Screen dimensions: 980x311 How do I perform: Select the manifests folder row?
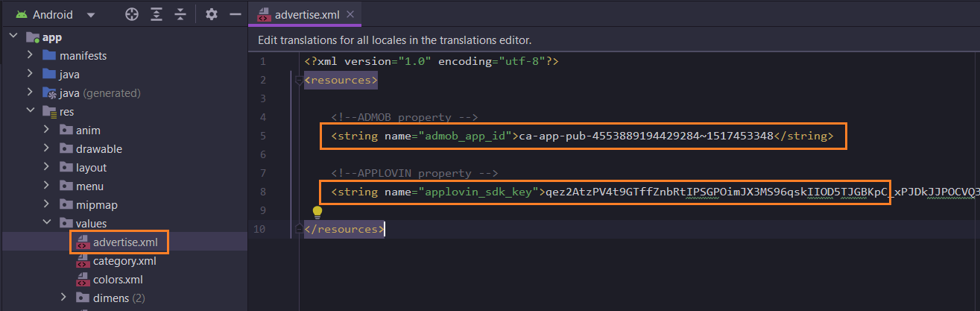pyautogui.click(x=124, y=55)
